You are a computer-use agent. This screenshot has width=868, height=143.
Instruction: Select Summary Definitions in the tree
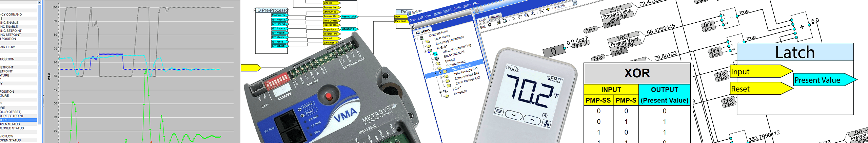tap(450, 41)
